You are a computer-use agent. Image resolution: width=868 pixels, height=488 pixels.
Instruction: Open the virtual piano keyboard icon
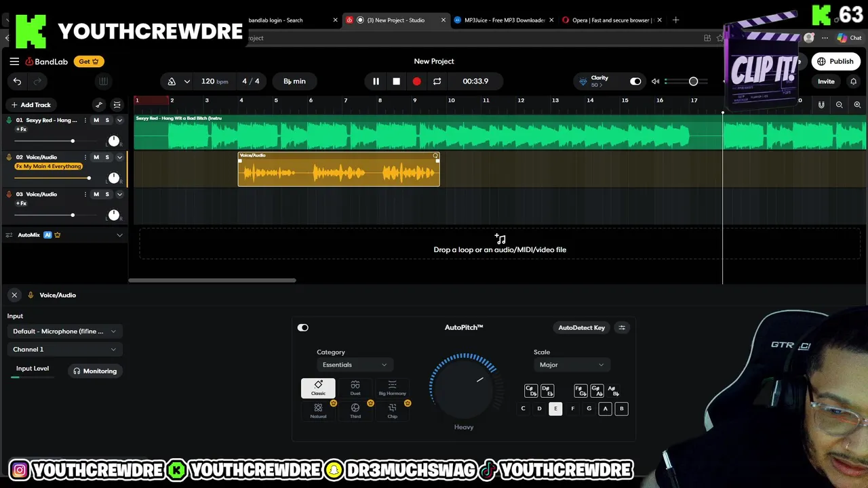(103, 81)
